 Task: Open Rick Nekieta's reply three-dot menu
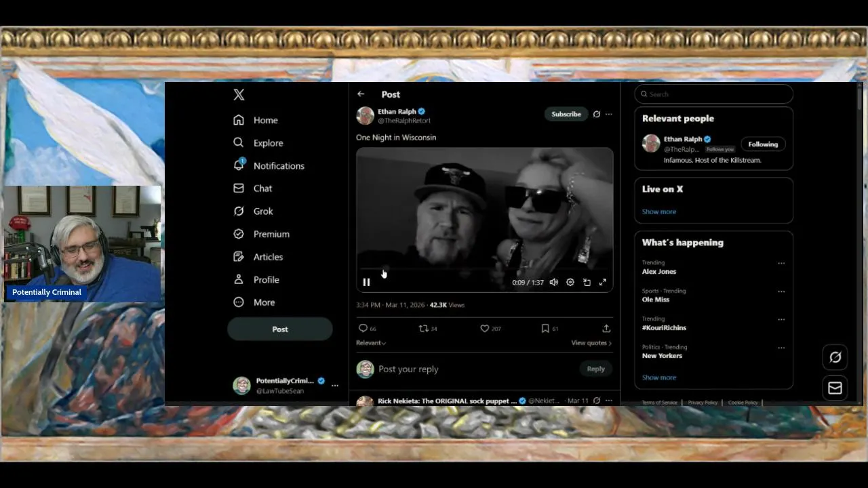(x=609, y=401)
